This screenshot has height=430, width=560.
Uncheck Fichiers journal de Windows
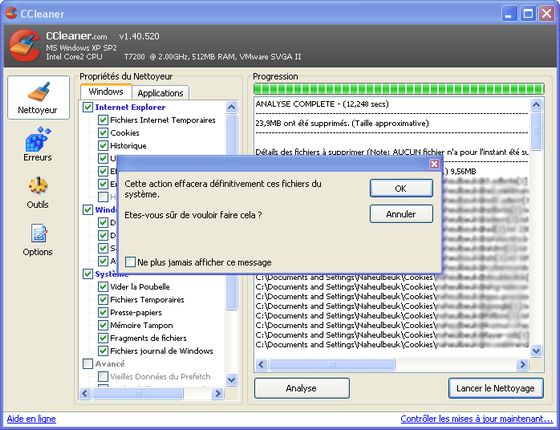click(103, 351)
